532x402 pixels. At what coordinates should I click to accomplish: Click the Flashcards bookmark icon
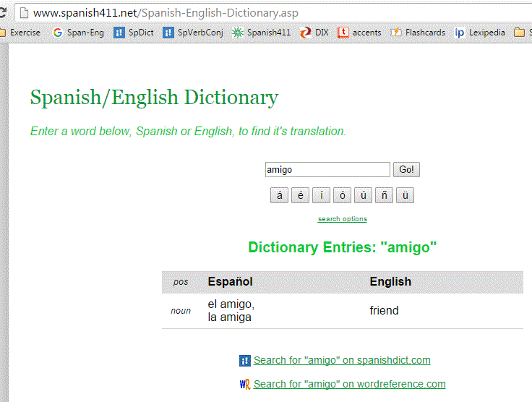tap(395, 33)
